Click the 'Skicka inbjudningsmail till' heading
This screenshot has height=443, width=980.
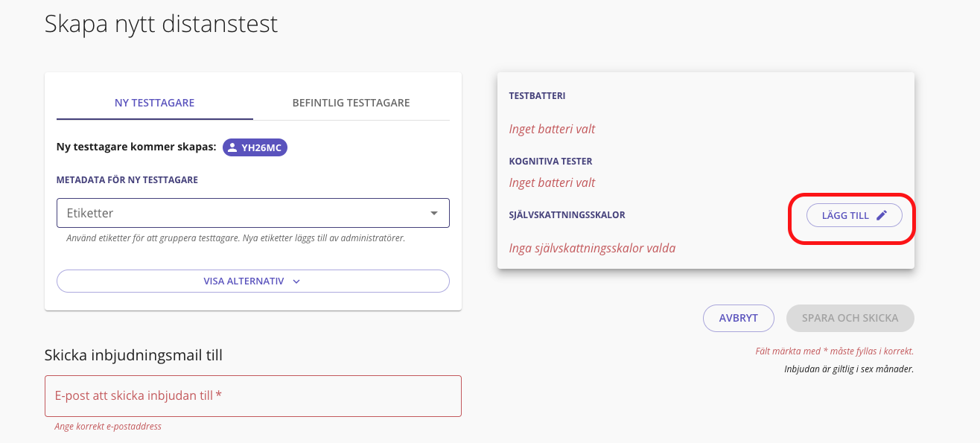click(133, 355)
